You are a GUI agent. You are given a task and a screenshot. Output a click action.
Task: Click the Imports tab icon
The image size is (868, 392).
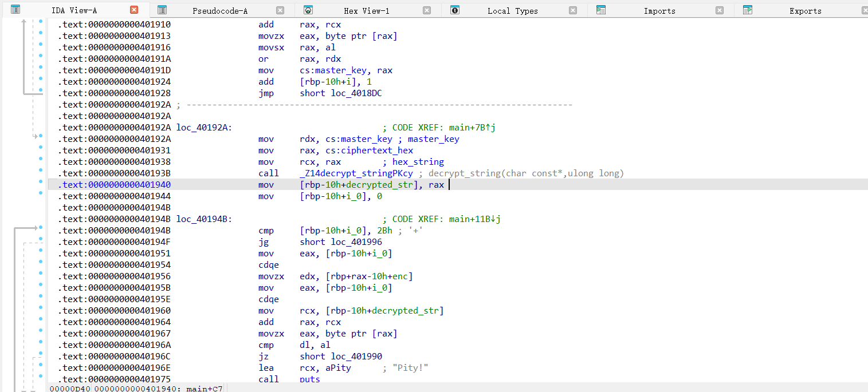[x=601, y=10]
